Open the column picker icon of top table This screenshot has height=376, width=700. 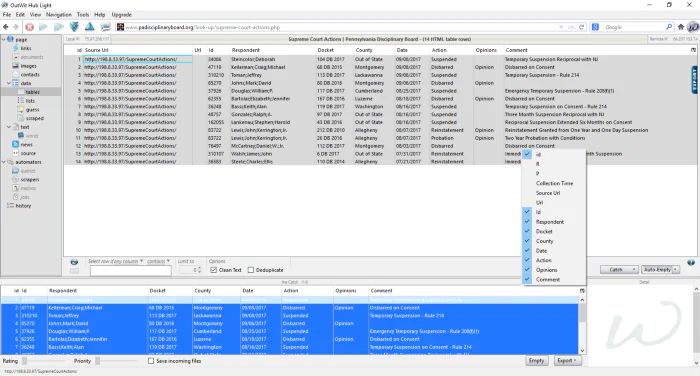coord(693,50)
